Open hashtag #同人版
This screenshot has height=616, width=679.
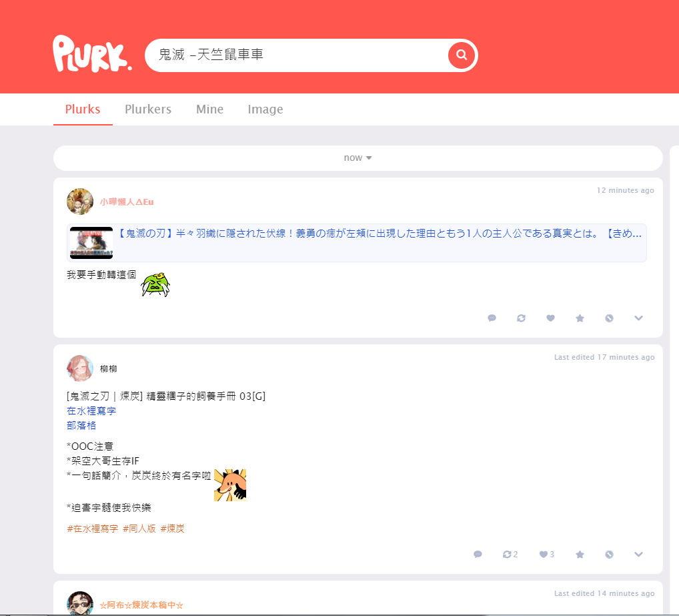(139, 529)
